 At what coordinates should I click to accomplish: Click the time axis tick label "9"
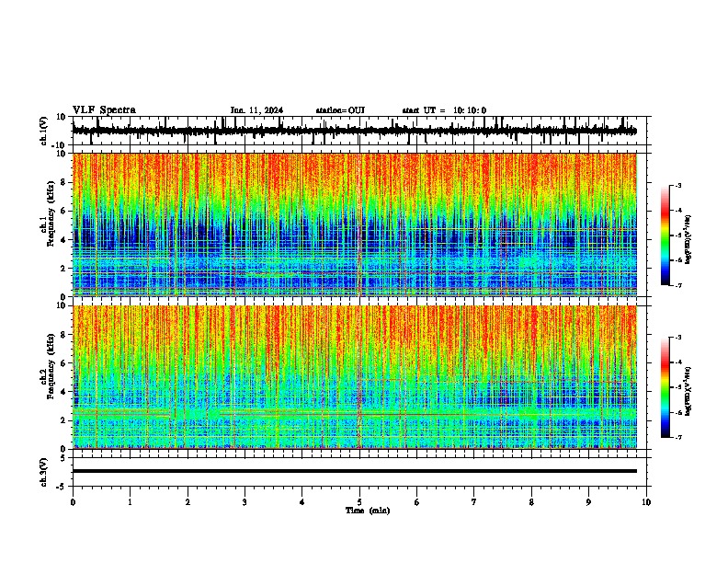point(588,502)
